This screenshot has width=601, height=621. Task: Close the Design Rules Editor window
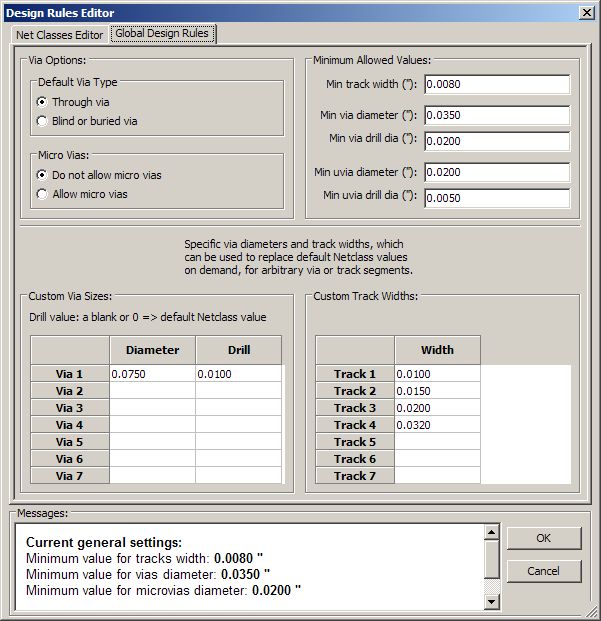[x=587, y=13]
